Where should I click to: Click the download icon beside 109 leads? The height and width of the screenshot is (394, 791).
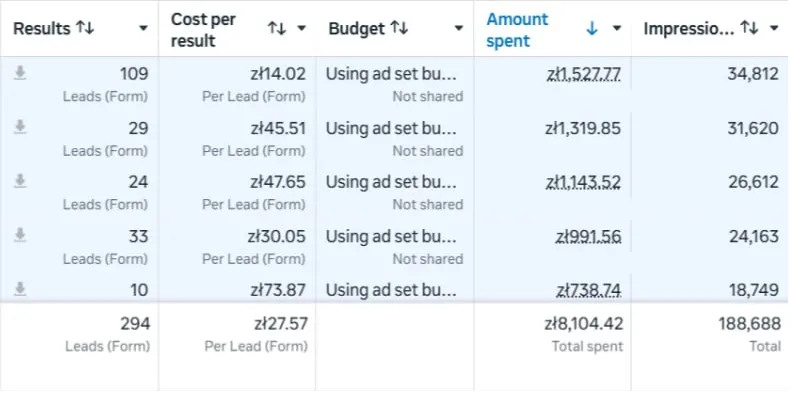(x=20, y=74)
